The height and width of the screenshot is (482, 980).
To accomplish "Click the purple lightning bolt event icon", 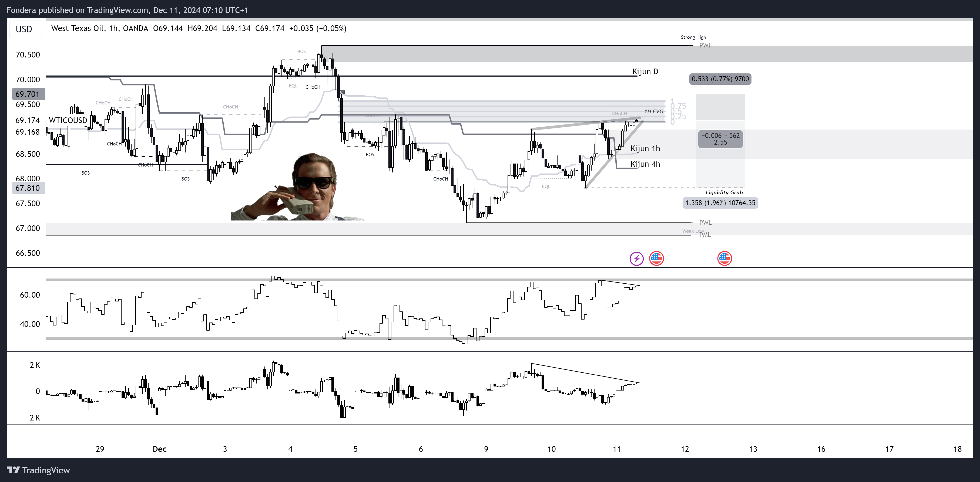I will 636,259.
